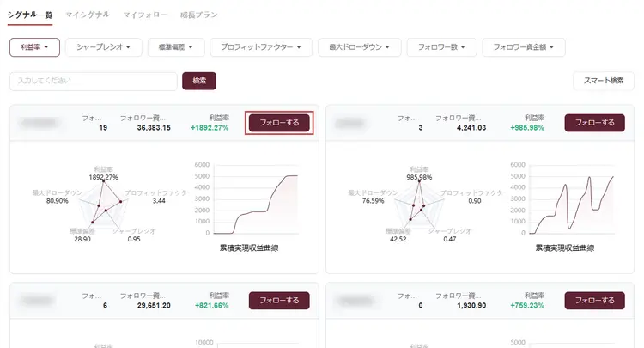Click the 最大ドローダウン 76.59% value

pos(373,201)
